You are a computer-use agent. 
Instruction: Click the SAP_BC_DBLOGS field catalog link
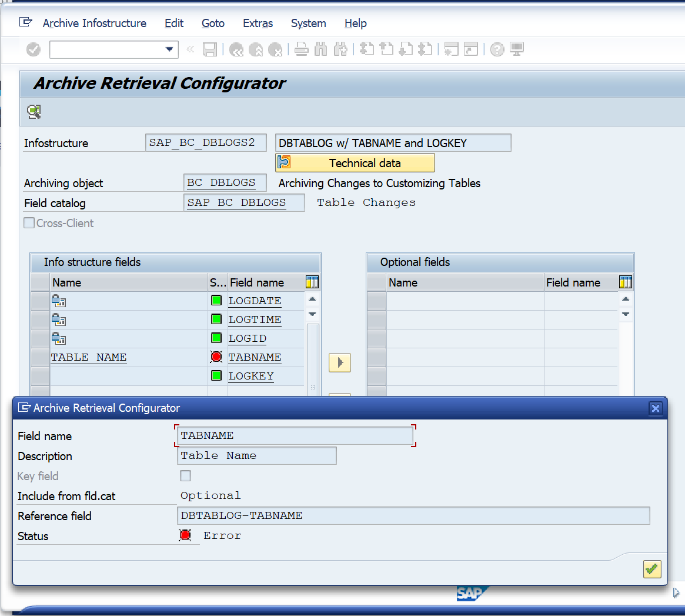236,203
